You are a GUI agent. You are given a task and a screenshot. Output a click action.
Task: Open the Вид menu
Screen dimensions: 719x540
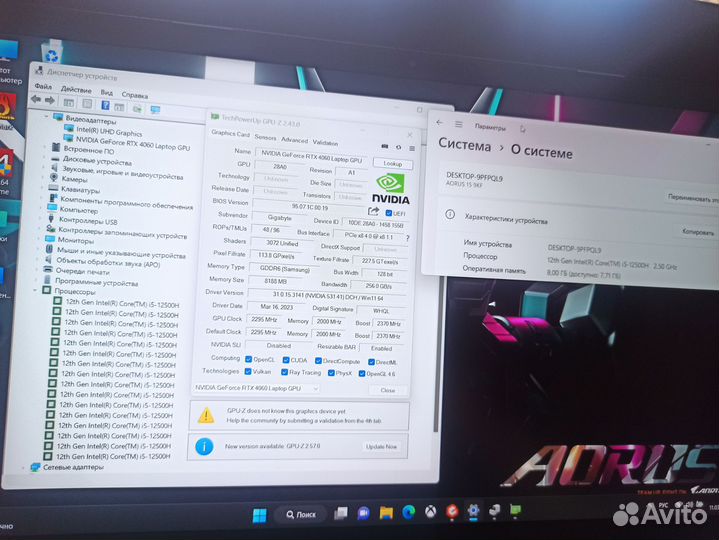(107, 92)
